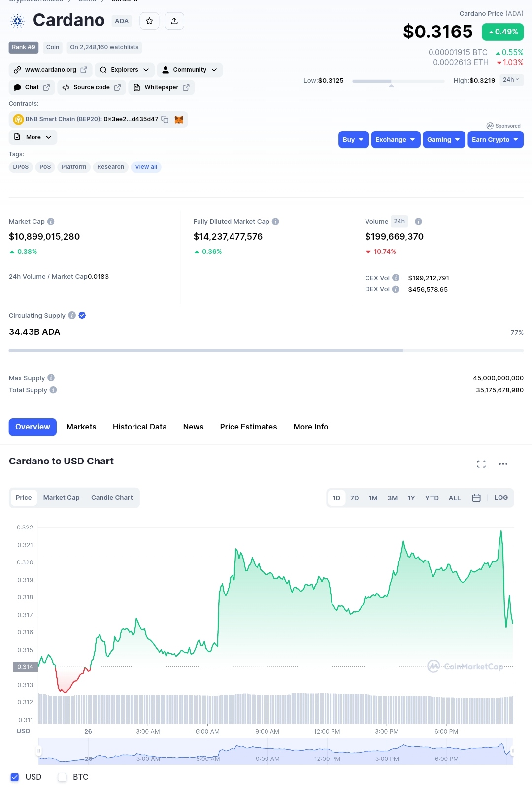Set chart range to ALL
This screenshot has width=532, height=792.
(455, 498)
